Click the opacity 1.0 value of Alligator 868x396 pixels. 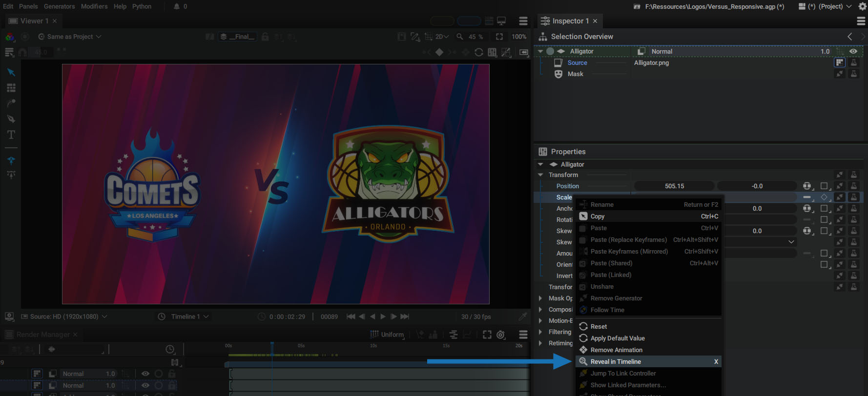(825, 51)
